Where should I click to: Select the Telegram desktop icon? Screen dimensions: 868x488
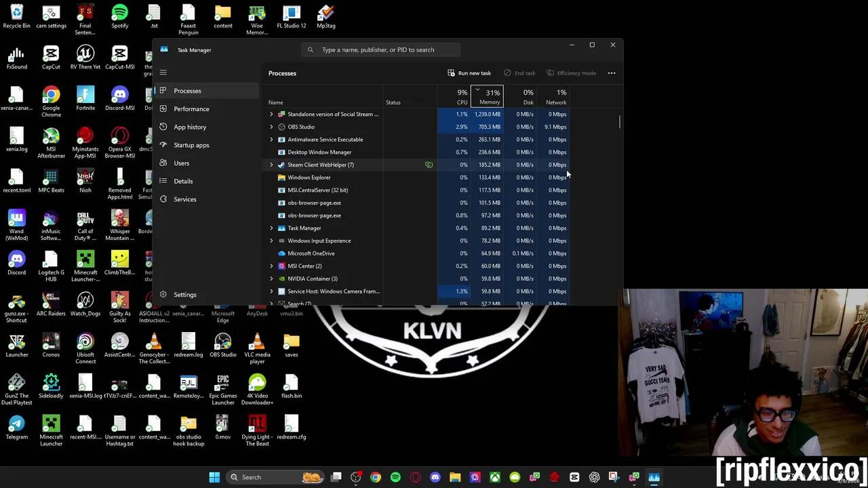(16, 428)
